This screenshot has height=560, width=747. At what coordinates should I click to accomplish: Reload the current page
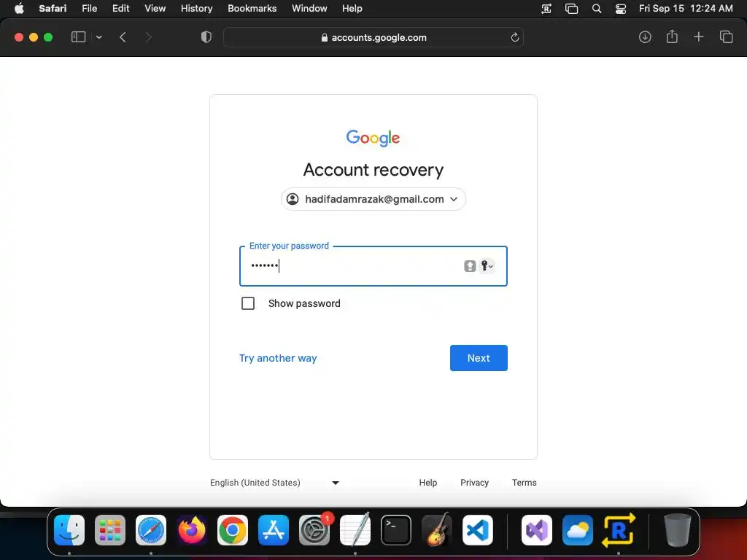[514, 37]
